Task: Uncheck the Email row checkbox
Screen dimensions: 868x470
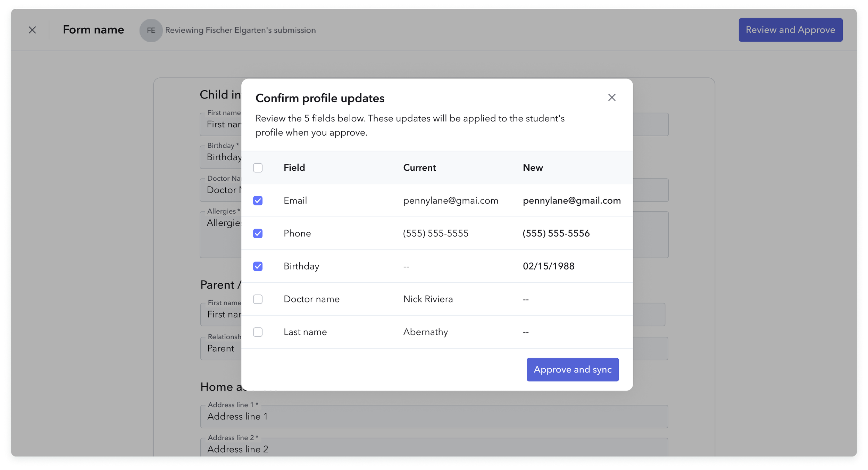Action: (258, 201)
